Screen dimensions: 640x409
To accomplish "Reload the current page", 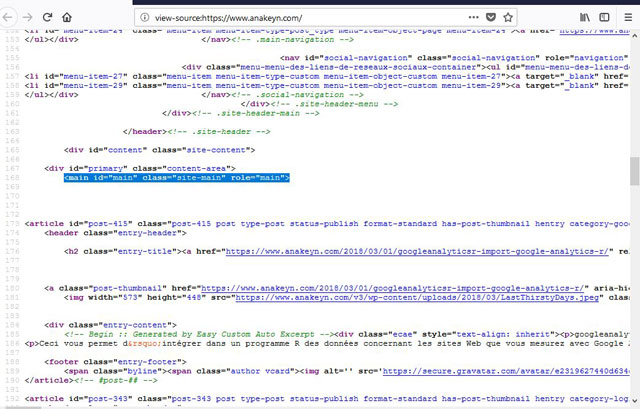I will pos(47,17).
